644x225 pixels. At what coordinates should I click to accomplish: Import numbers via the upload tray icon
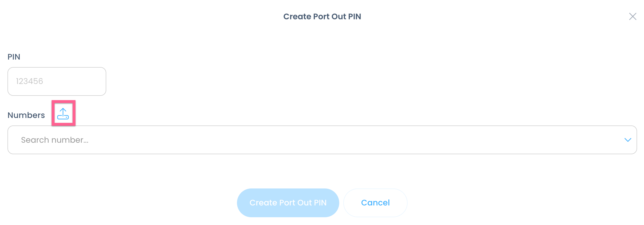tap(63, 114)
